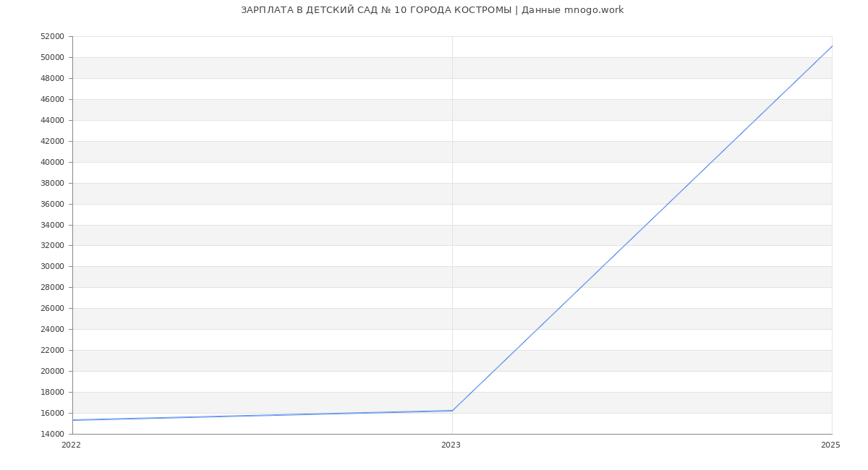This screenshot has width=868, height=470.
Task: Click the 18000 y-axis label
Action: pos(52,393)
